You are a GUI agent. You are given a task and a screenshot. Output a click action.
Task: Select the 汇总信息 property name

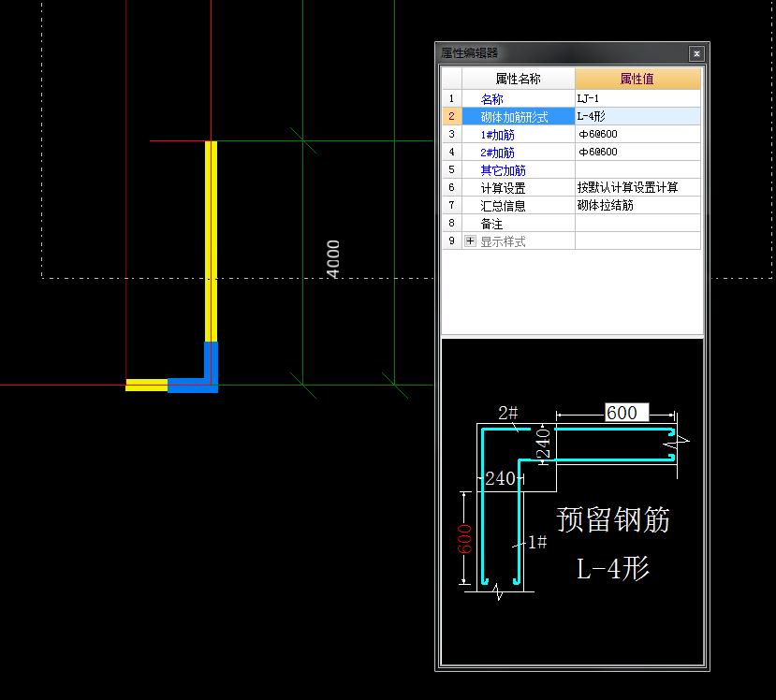pos(519,206)
